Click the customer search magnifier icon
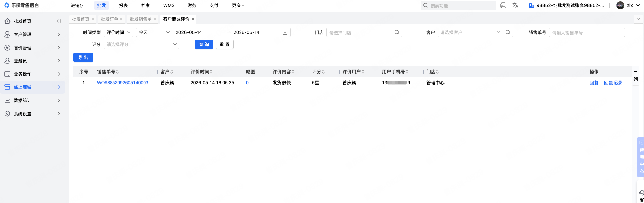The image size is (644, 203). click(508, 32)
